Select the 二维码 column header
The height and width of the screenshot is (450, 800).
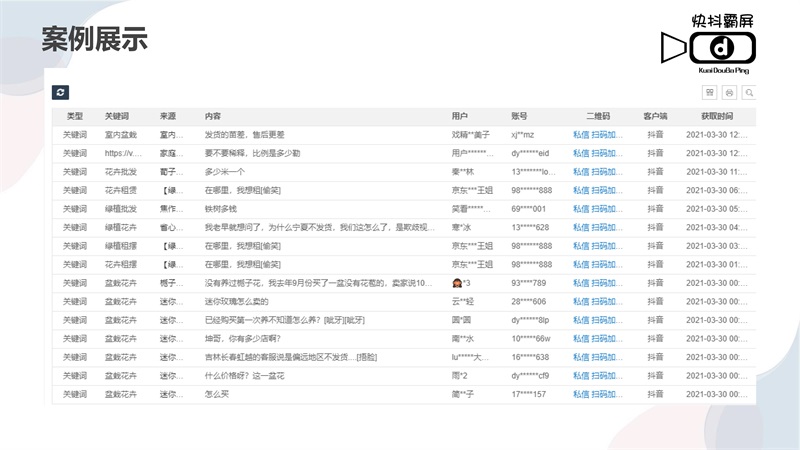click(x=598, y=116)
